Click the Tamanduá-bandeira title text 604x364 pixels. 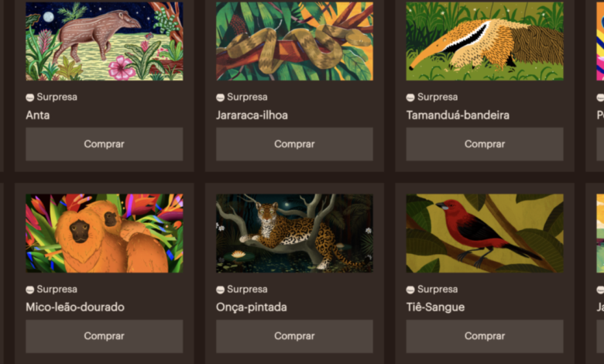click(458, 115)
